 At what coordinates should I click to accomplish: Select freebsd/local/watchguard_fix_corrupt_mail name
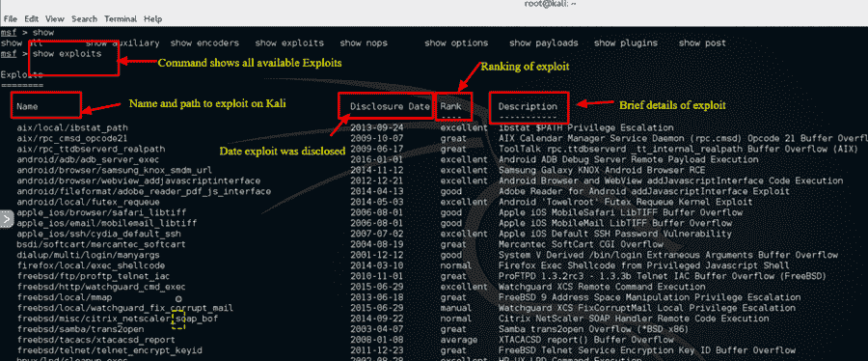click(125, 308)
